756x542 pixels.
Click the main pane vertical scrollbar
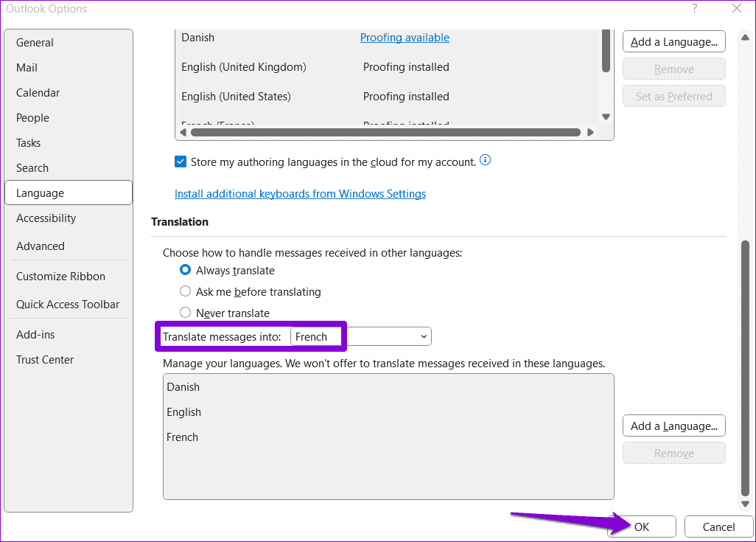pos(745,368)
